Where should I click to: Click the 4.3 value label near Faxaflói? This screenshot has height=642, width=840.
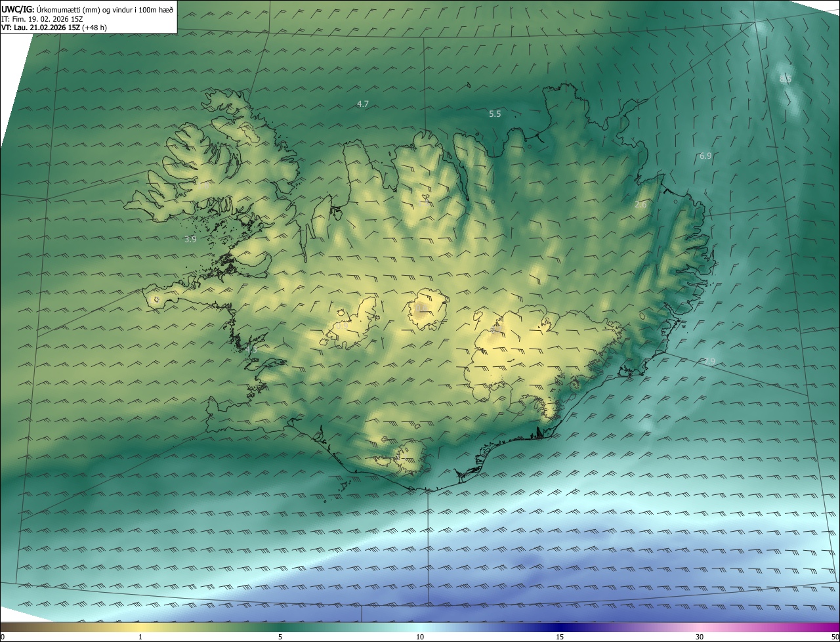(251, 350)
